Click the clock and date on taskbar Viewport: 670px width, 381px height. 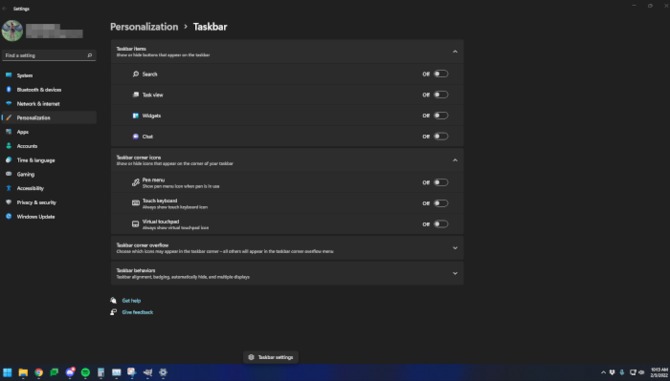click(659, 372)
